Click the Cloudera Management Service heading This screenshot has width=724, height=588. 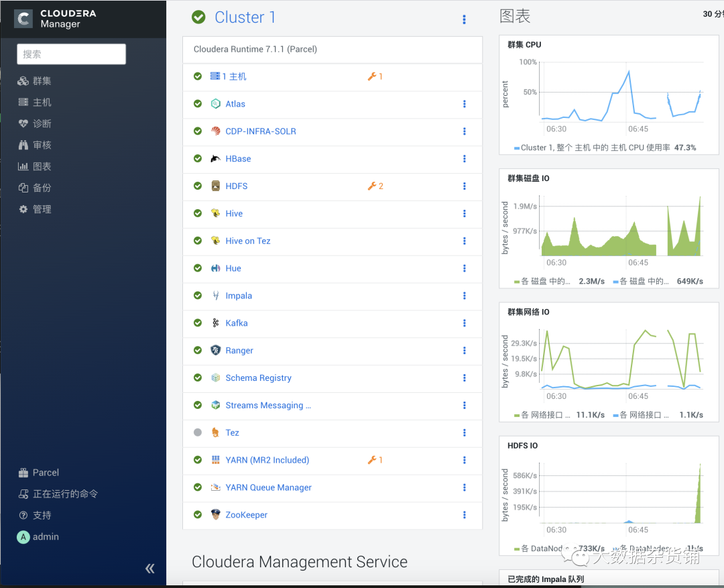300,562
